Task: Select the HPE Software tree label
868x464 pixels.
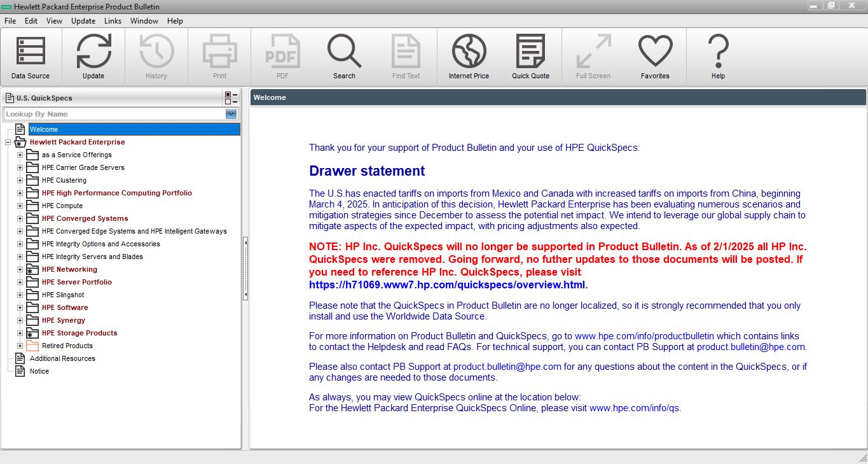Action: [65, 307]
